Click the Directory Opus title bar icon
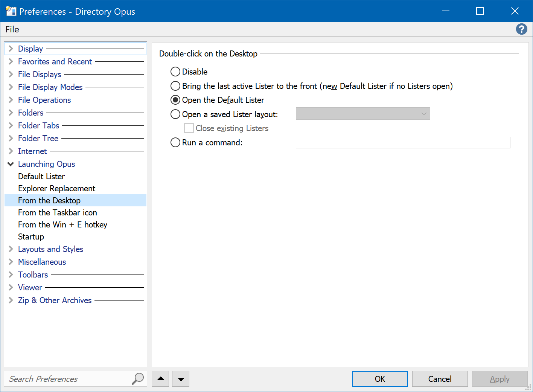This screenshot has height=392, width=533. pos(11,11)
